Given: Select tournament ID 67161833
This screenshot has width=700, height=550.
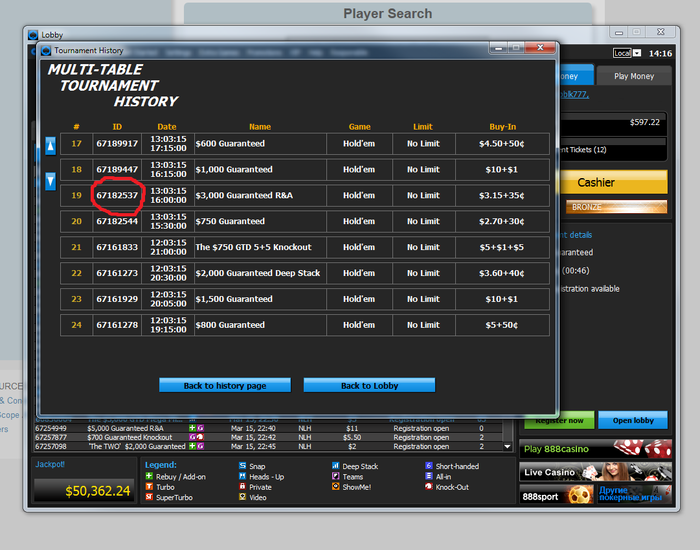Looking at the screenshot, I should [x=117, y=247].
